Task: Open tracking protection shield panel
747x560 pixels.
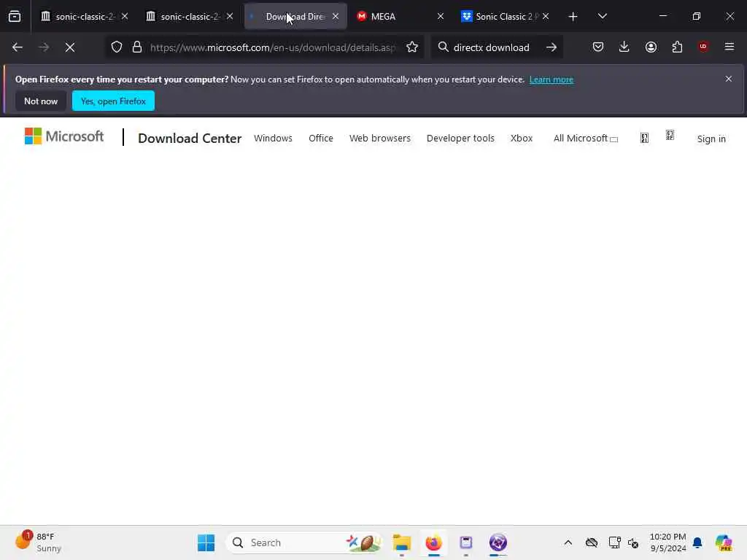Action: tap(117, 47)
